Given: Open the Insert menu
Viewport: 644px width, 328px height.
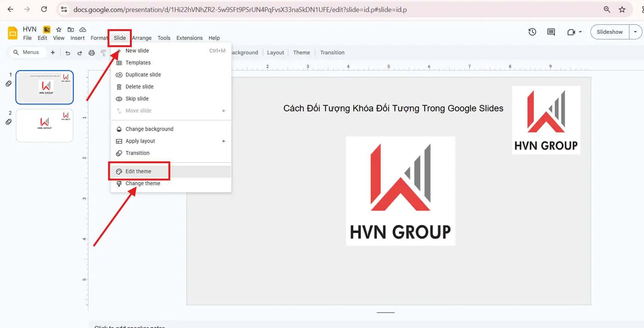Looking at the screenshot, I should [78, 38].
